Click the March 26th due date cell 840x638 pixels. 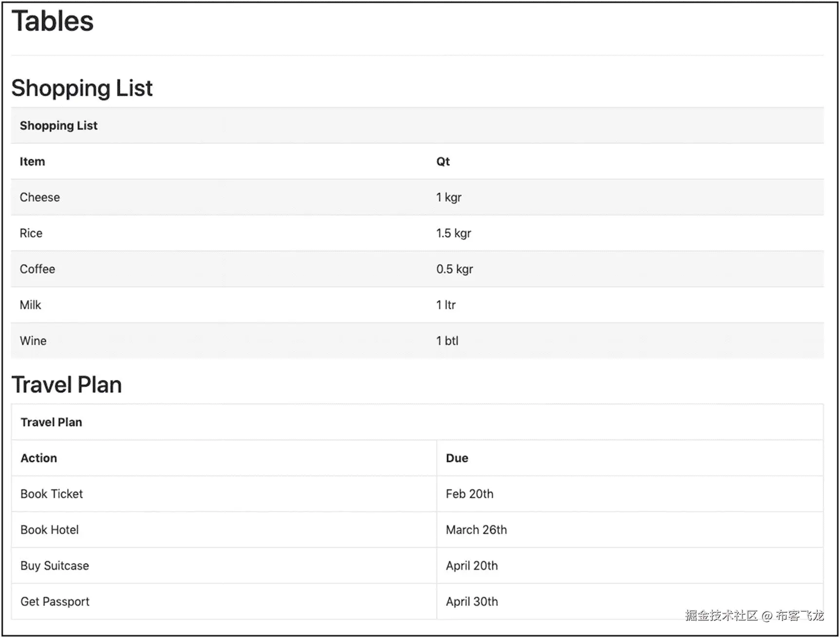click(476, 530)
